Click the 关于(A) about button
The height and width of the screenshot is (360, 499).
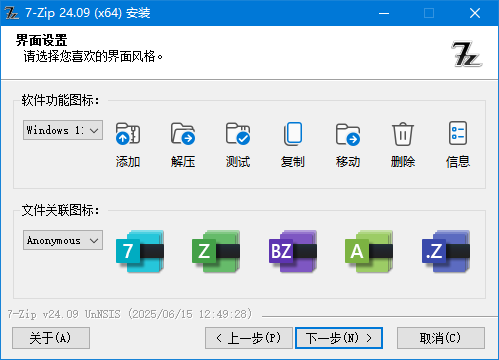click(51, 338)
